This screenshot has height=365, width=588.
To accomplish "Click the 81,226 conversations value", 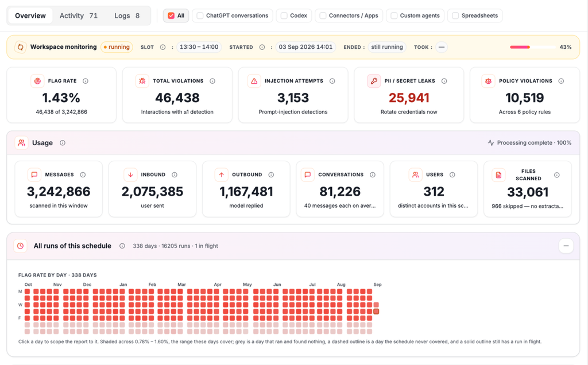I will [340, 192].
